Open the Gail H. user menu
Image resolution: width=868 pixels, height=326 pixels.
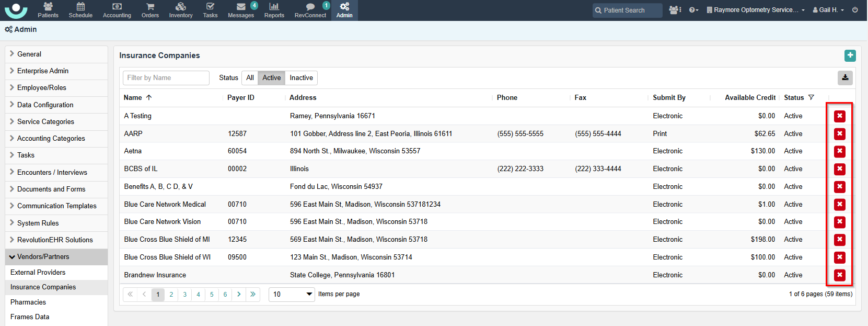pyautogui.click(x=828, y=10)
